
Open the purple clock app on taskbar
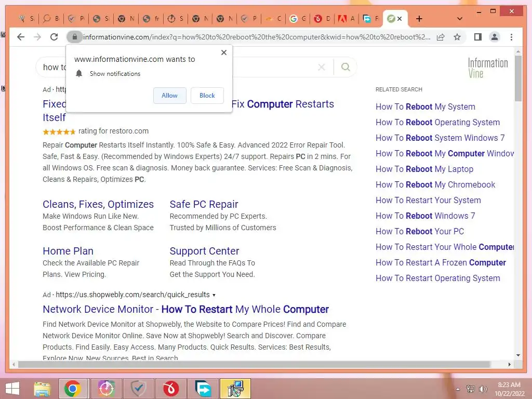click(x=106, y=389)
